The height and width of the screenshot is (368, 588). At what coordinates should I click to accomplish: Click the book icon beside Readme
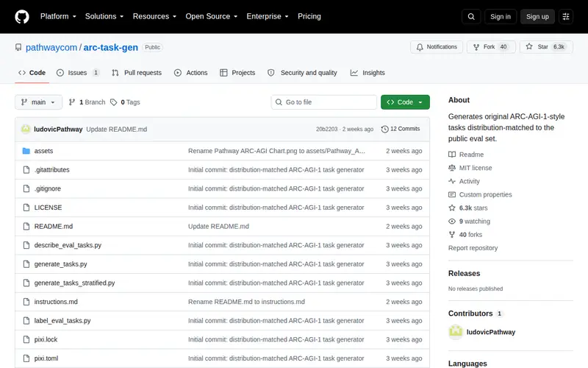point(452,155)
